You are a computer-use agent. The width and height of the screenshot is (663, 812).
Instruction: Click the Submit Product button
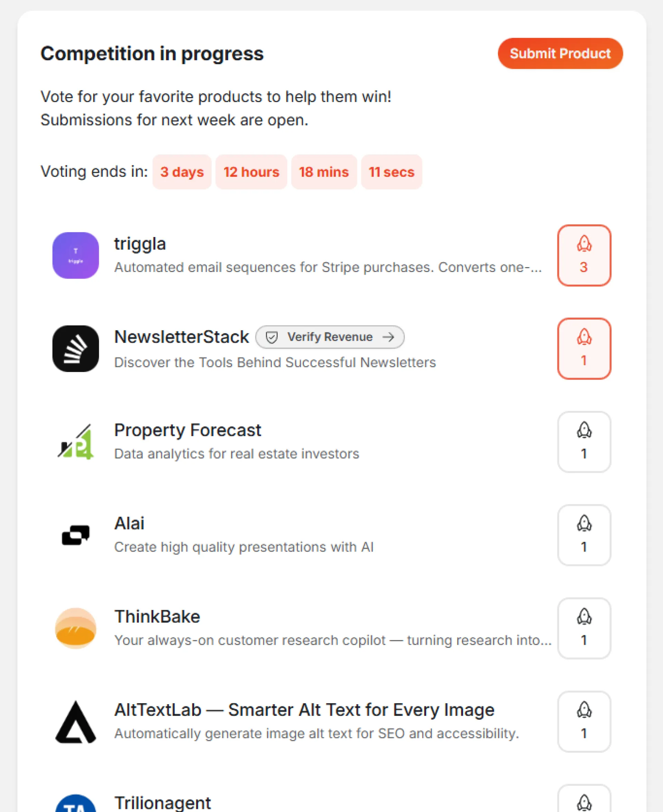point(560,54)
